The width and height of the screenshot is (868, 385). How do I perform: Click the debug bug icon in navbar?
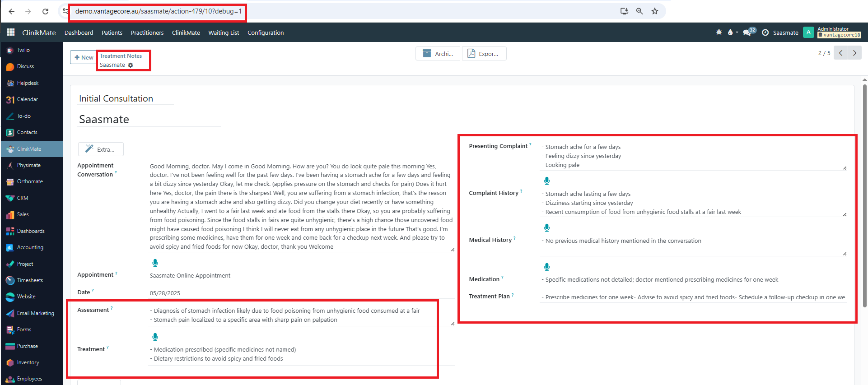coord(719,32)
